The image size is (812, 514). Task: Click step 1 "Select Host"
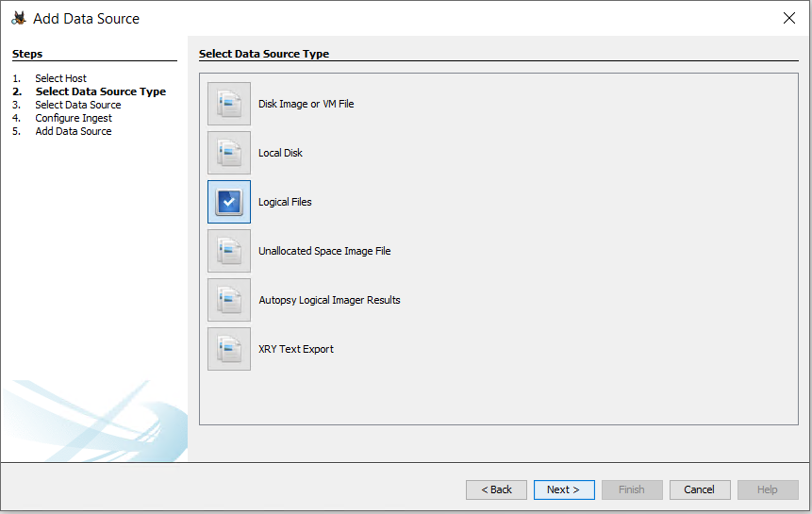(x=60, y=78)
